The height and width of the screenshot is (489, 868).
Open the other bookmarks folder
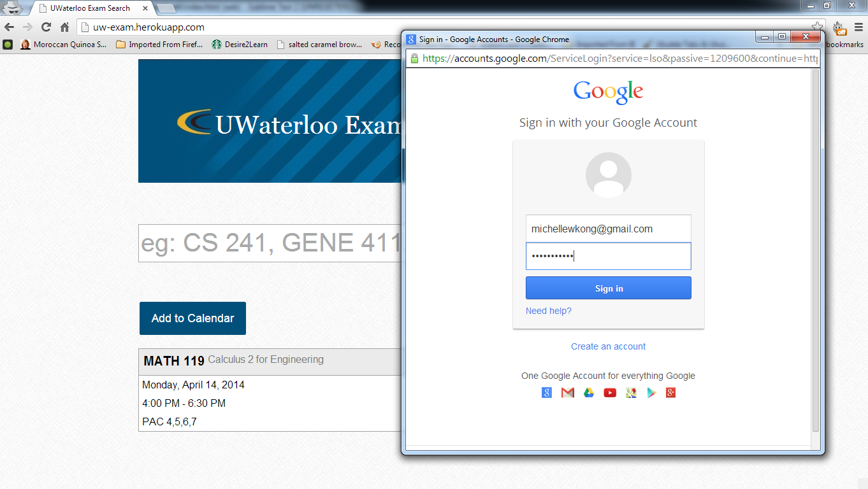click(844, 45)
